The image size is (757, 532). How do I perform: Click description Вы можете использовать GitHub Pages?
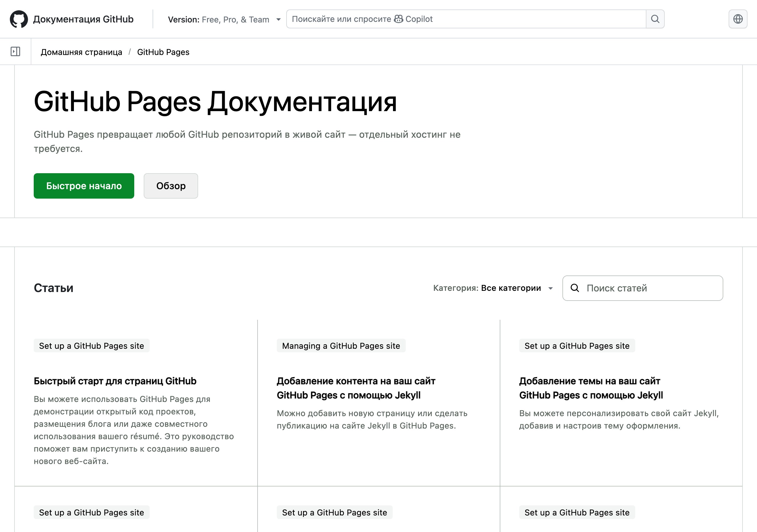coord(134,430)
